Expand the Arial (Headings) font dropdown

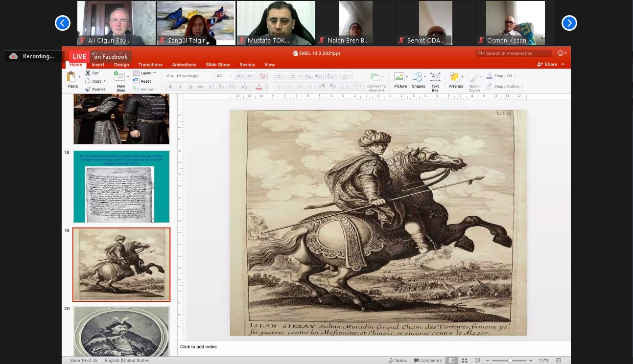point(211,76)
